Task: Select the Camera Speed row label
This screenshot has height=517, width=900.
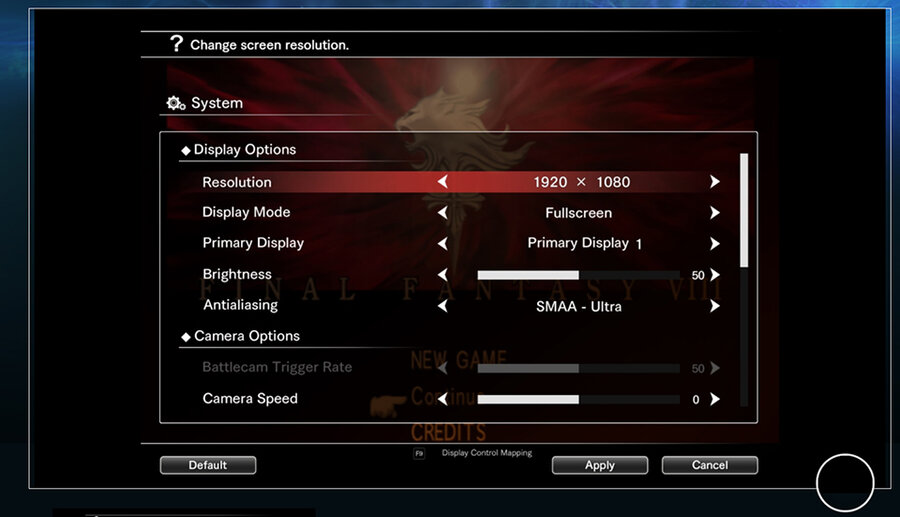Action: (250, 399)
